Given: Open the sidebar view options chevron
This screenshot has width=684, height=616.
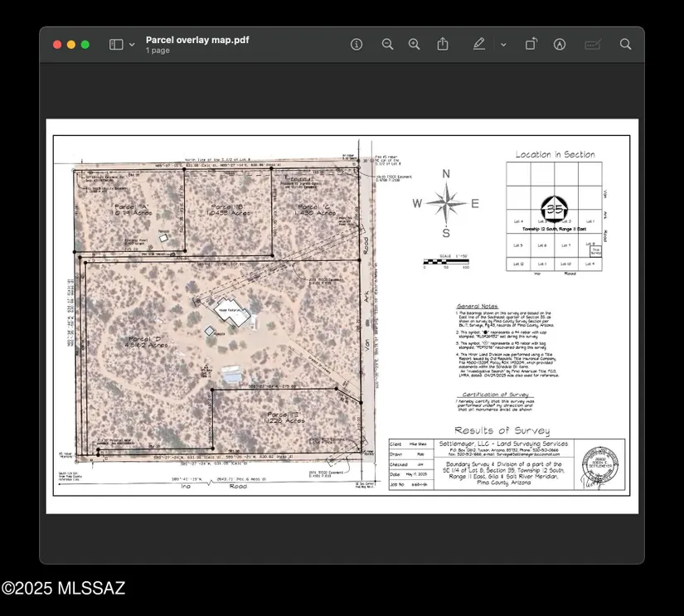Looking at the screenshot, I should 132,45.
